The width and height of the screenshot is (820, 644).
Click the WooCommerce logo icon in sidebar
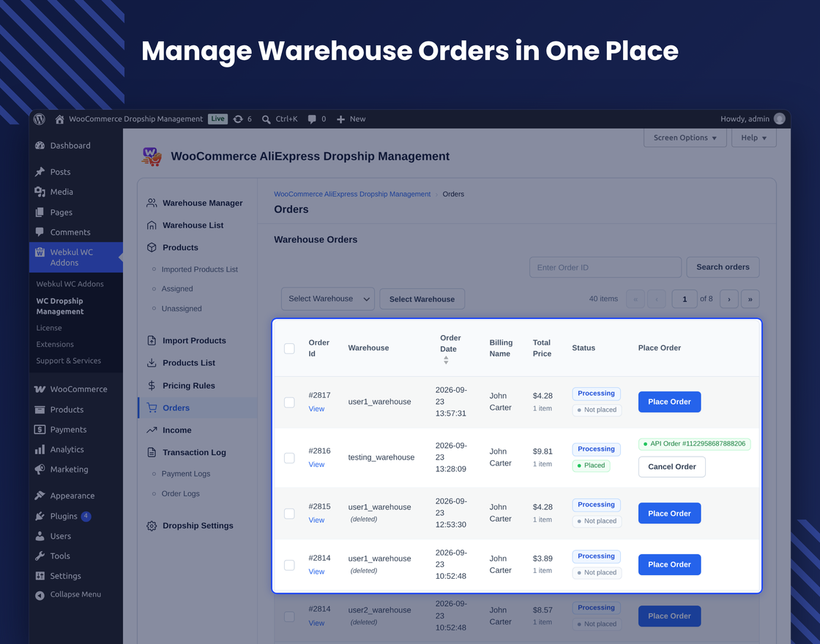tap(40, 389)
